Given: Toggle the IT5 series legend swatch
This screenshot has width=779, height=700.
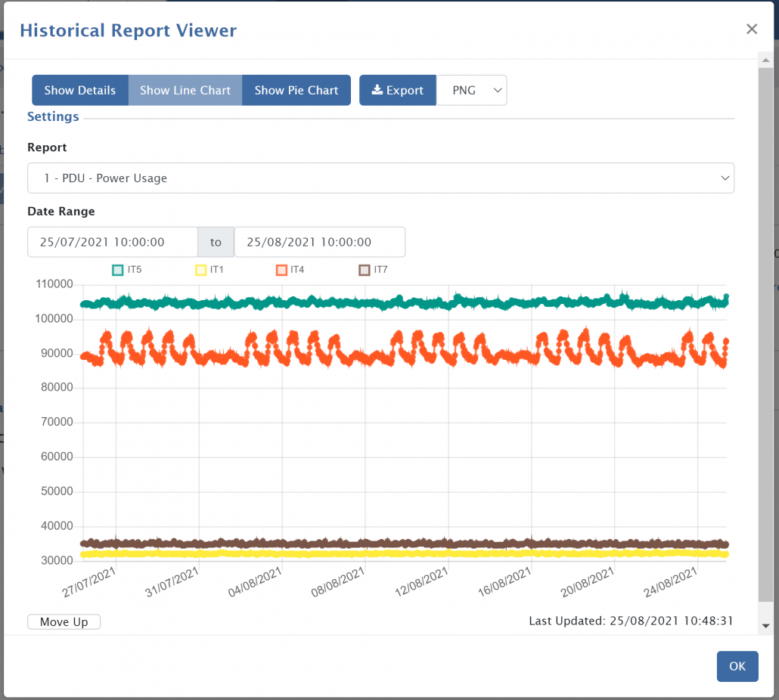Looking at the screenshot, I should (117, 270).
